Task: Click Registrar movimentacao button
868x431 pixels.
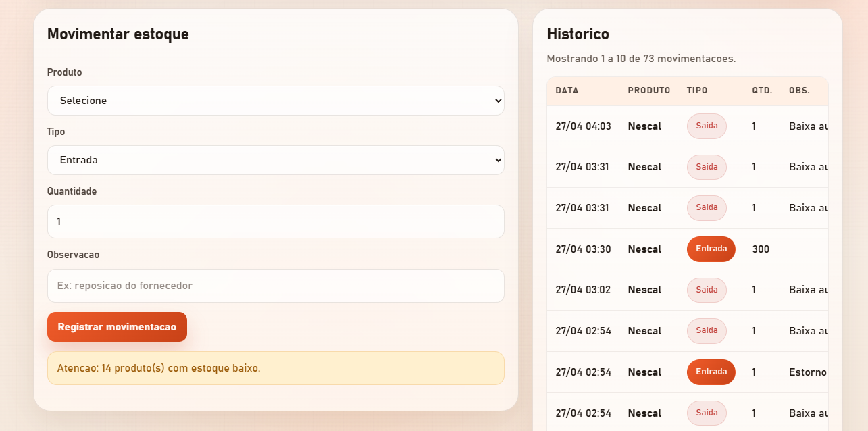Action: pyautogui.click(x=117, y=327)
